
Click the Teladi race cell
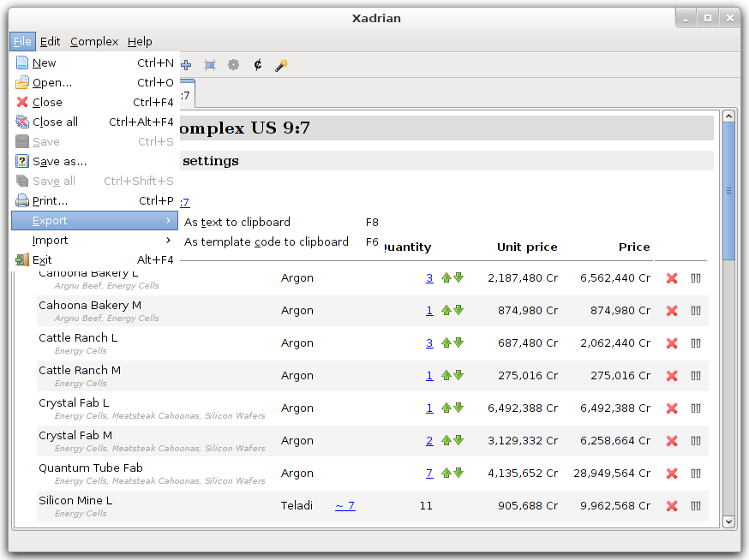click(297, 505)
